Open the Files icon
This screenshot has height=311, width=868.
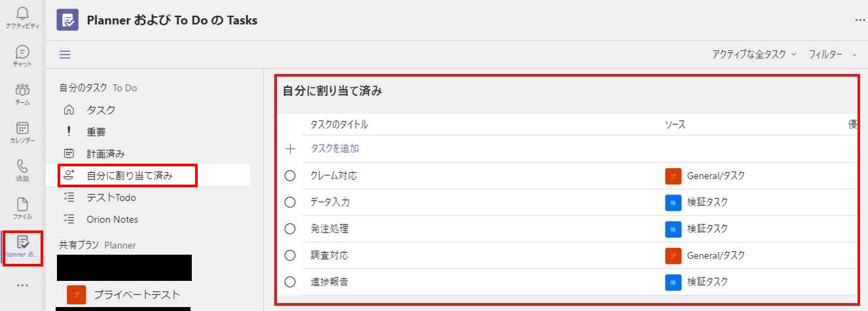[x=22, y=204]
